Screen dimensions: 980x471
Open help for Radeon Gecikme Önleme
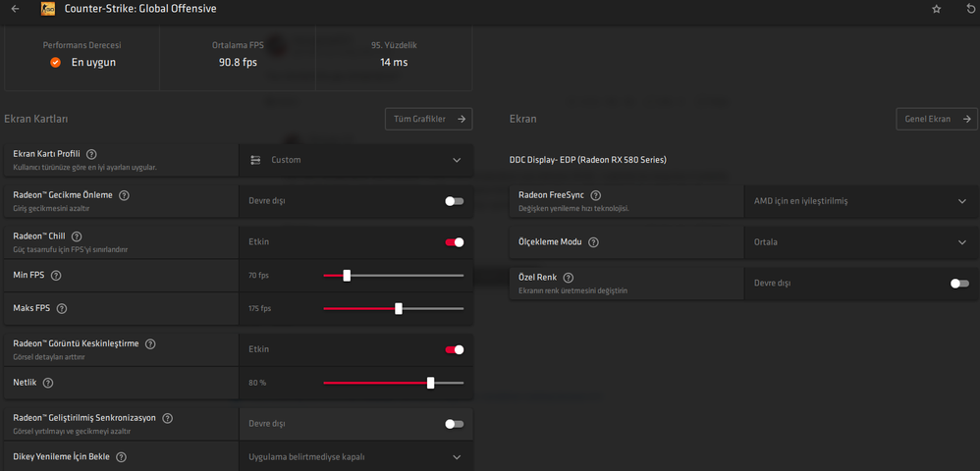pos(124,195)
